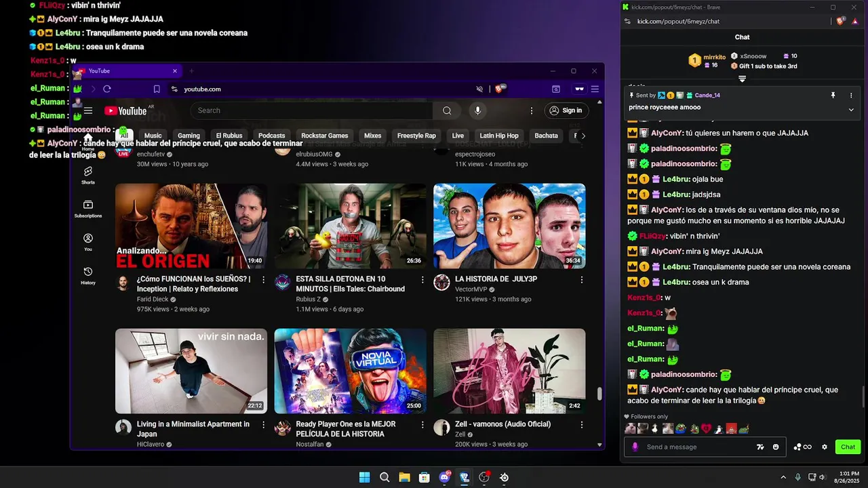Screen dimensions: 868x488
Task: Select the El Rubius category chip
Action: tap(229, 136)
